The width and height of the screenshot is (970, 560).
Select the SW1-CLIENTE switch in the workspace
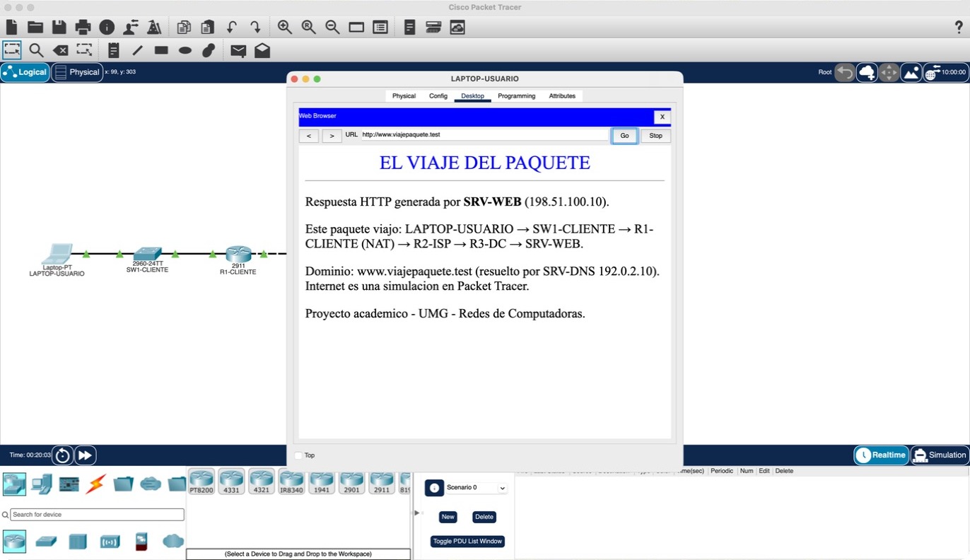click(148, 255)
